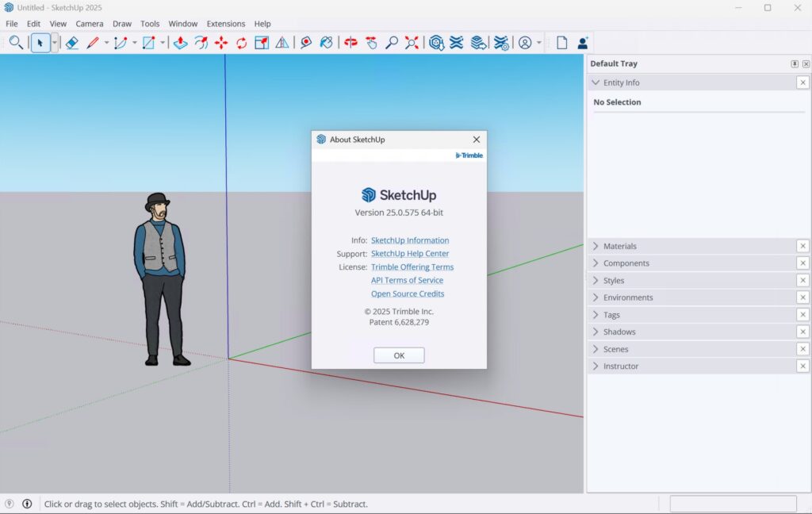Collapse the Entity Info panel
The height and width of the screenshot is (514, 812).
[x=596, y=82]
